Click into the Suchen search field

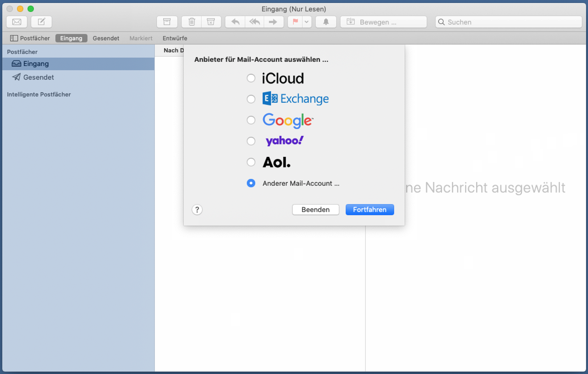pyautogui.click(x=511, y=22)
